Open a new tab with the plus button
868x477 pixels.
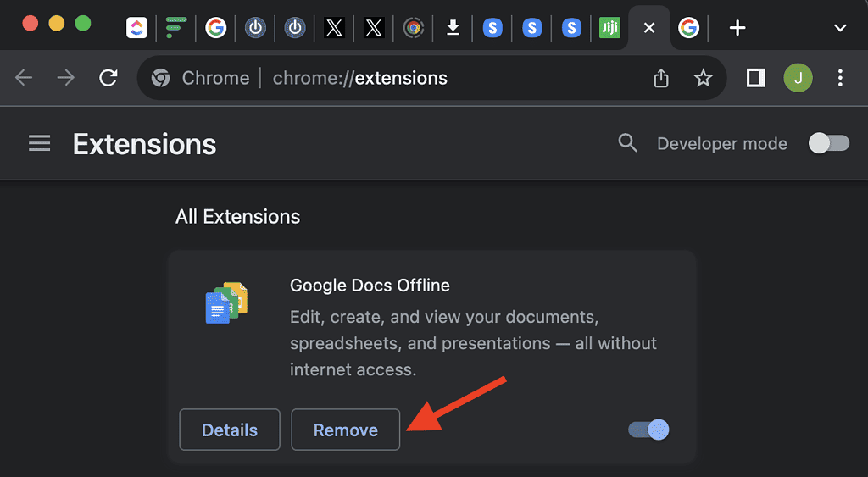tap(737, 28)
